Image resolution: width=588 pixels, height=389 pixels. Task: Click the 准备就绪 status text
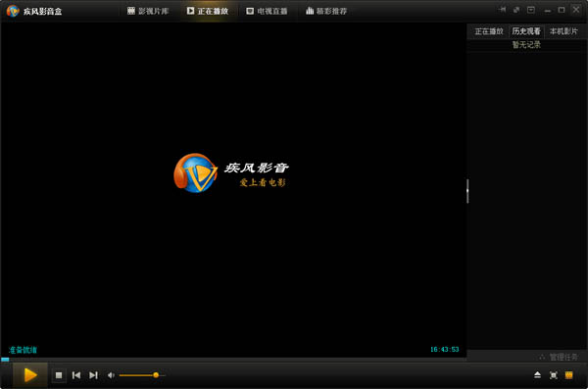[x=23, y=350]
